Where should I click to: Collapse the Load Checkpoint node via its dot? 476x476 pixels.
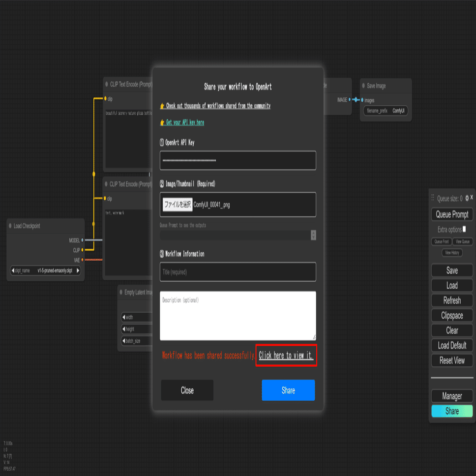pos(10,226)
